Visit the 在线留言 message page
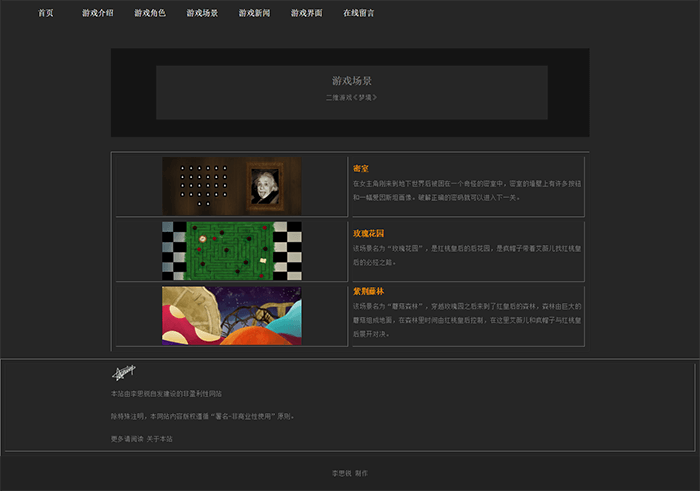Screen dimensions: 700x491 (358, 14)
